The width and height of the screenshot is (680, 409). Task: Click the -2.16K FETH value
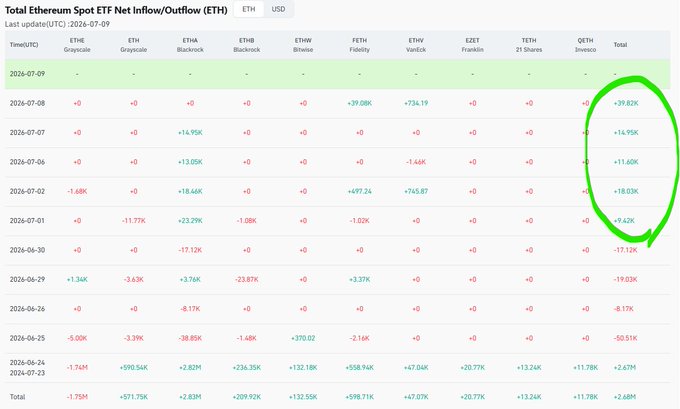[360, 338]
